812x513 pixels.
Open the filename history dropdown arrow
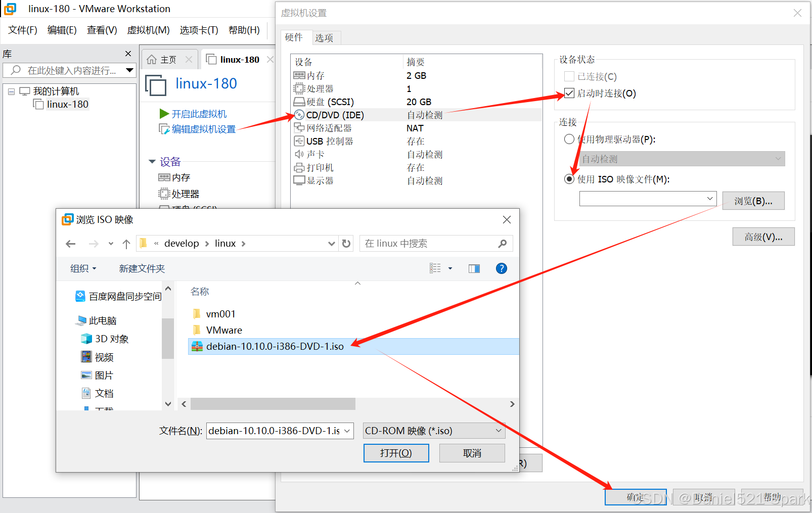click(347, 431)
